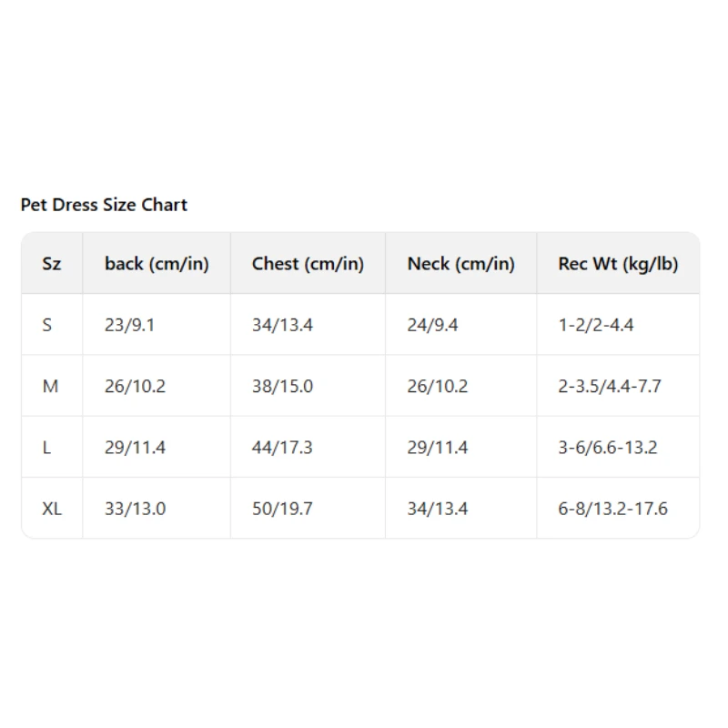
Task: Click the Neck (cm/in) column header
Action: tap(461, 264)
